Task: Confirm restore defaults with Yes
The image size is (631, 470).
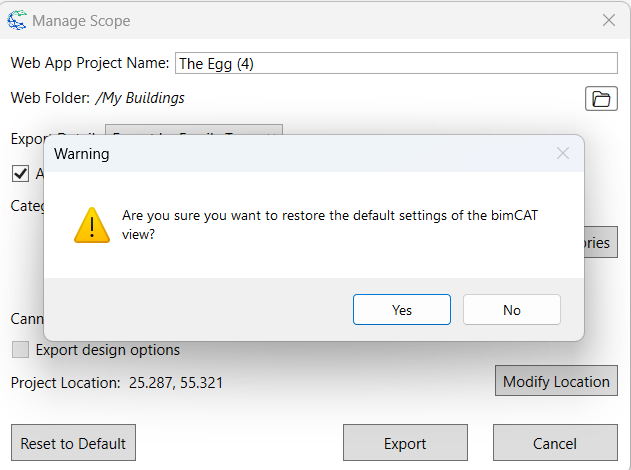Action: point(402,310)
